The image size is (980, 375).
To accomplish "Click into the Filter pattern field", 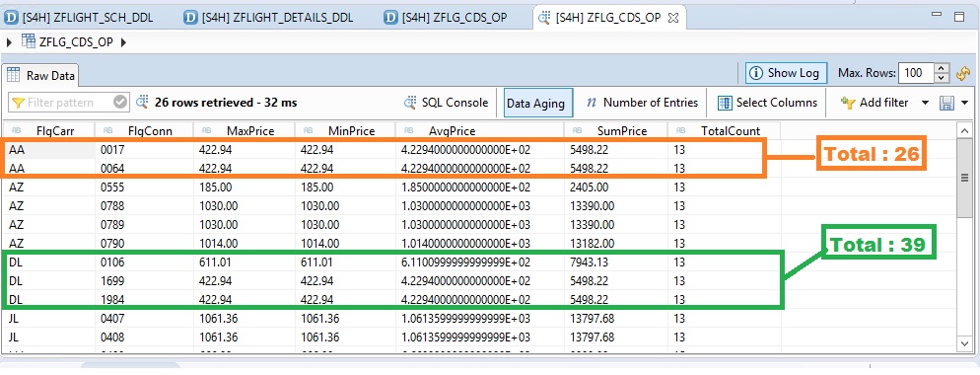I will (70, 103).
